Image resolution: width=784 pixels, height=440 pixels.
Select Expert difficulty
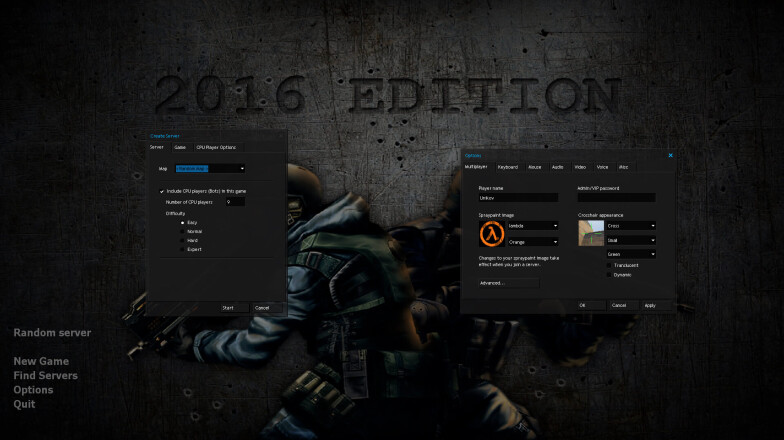click(x=182, y=250)
